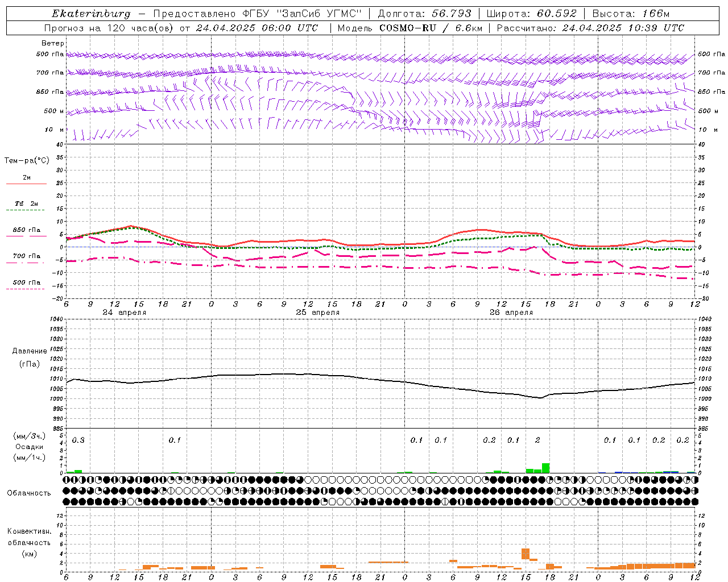The height and width of the screenshot is (582, 728).
Task: Click the (гПа) unit under Давление
Action: pos(29,364)
